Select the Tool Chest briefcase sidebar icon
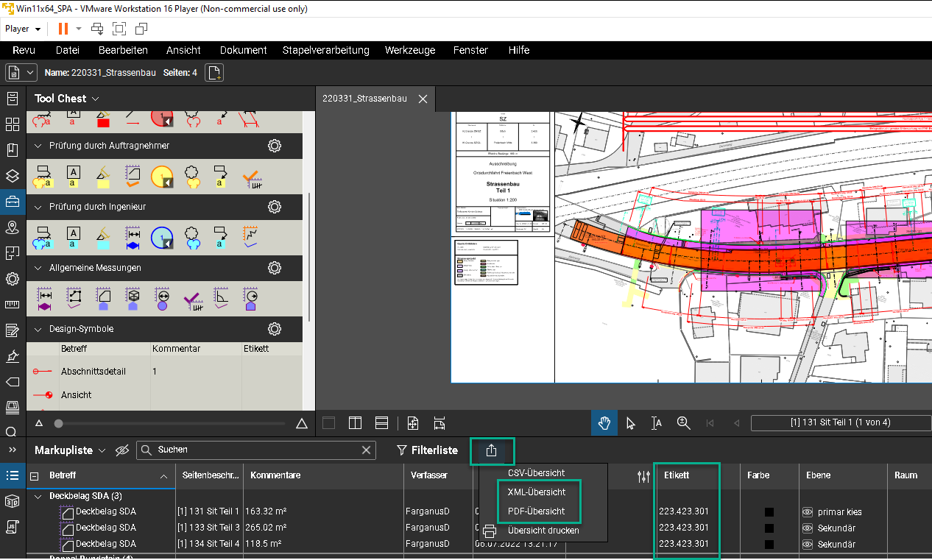 click(13, 201)
